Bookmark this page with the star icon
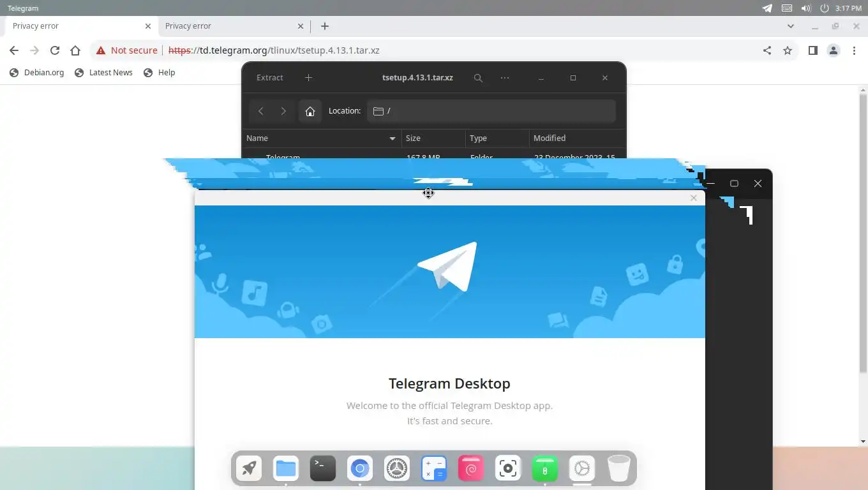This screenshot has height=490, width=868. [x=788, y=50]
